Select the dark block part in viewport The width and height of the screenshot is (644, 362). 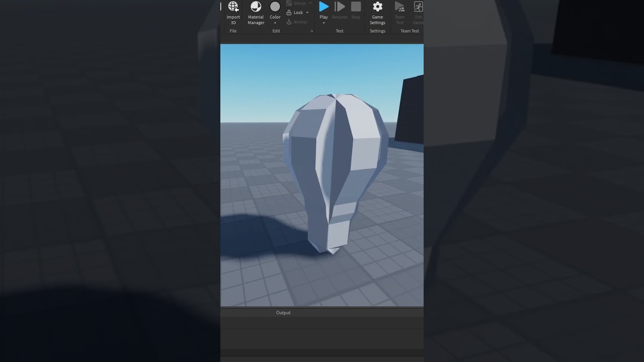(x=410, y=111)
